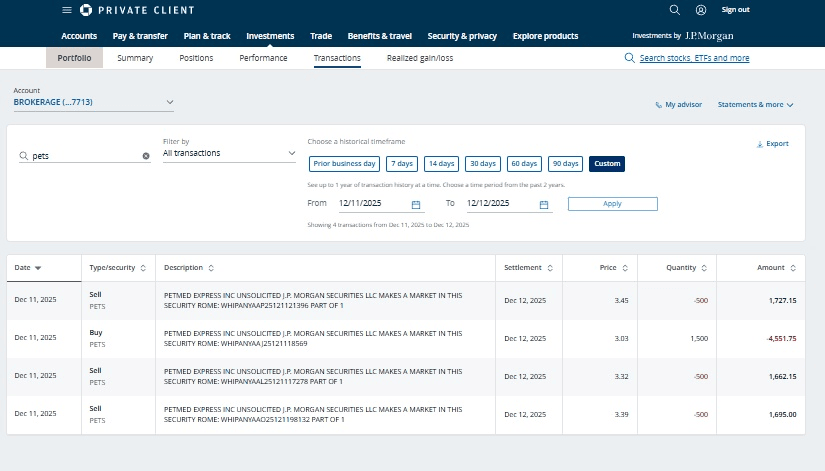This screenshot has width=825, height=471.
Task: Open the To date calendar picker
Action: [544, 204]
